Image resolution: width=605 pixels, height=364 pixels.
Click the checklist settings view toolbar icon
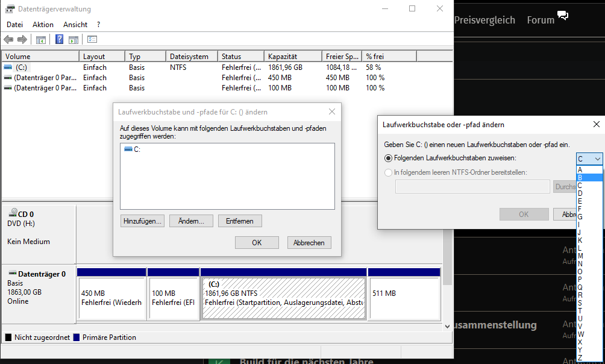coord(92,39)
